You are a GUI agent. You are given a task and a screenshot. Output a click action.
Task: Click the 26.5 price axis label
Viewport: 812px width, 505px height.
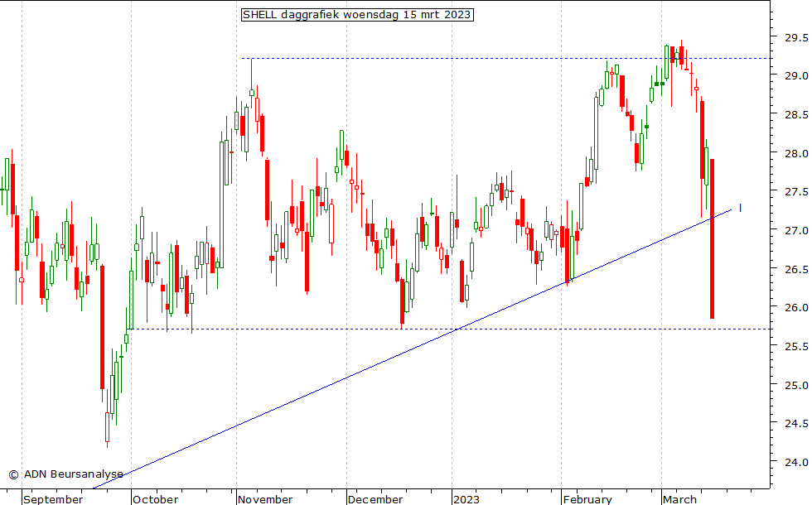(796, 269)
